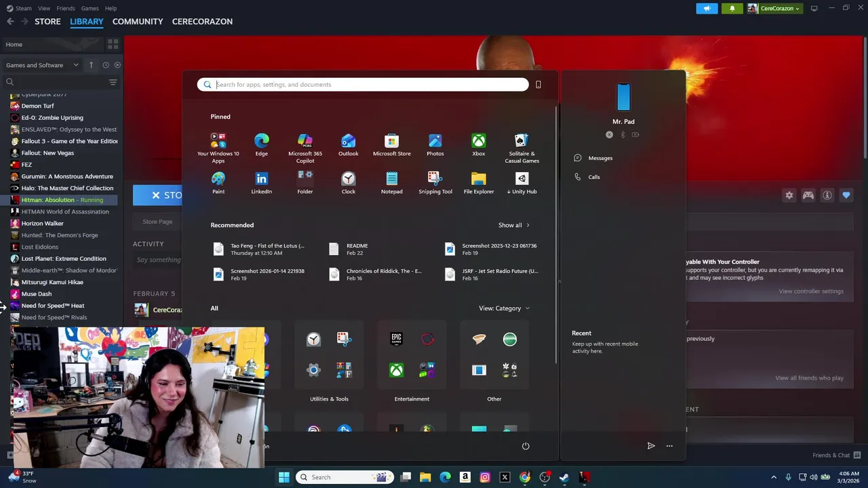Open Microsoft Edge from pinned apps
The image size is (868, 488).
pos(261,145)
